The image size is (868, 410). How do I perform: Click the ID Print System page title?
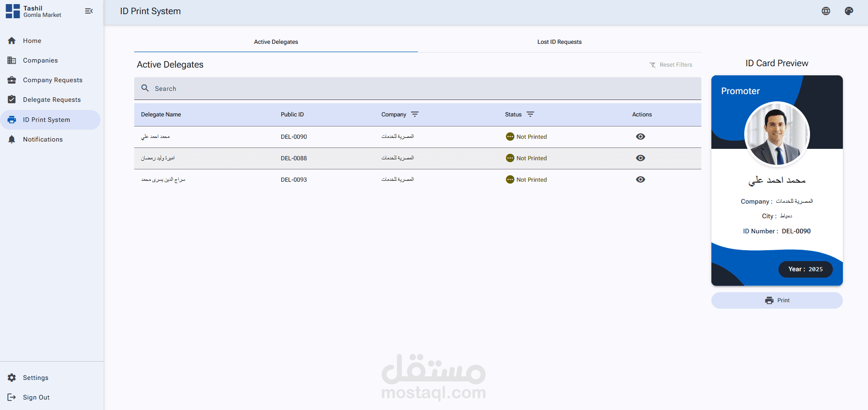150,11
